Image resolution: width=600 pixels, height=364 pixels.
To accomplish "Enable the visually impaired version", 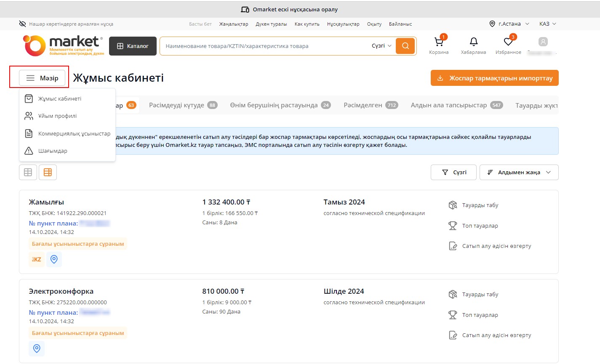I will [x=66, y=24].
